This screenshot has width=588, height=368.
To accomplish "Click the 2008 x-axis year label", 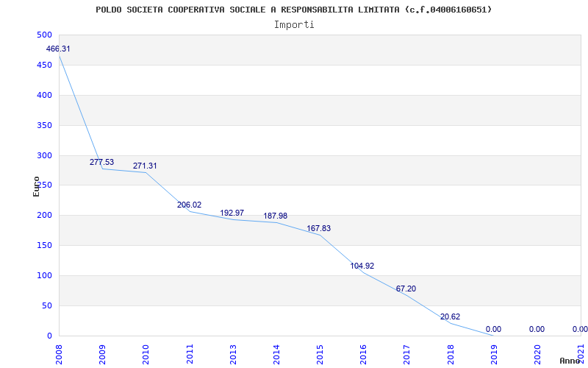I will tap(58, 354).
